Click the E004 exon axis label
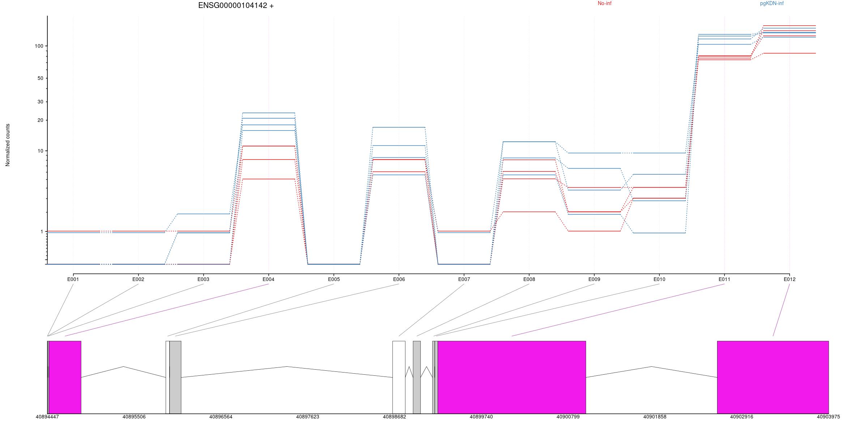Image resolution: width=868 pixels, height=434 pixels. click(x=268, y=279)
